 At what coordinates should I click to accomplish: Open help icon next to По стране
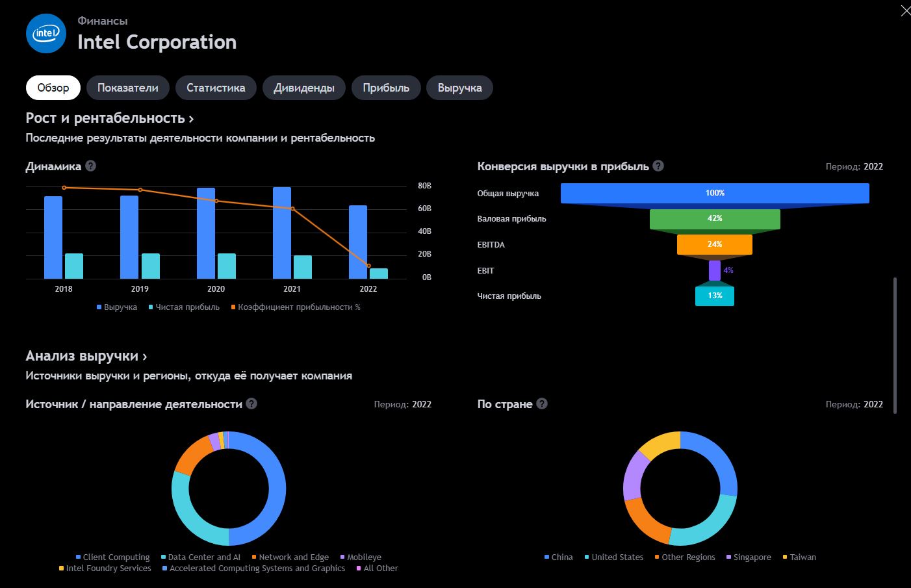[542, 403]
